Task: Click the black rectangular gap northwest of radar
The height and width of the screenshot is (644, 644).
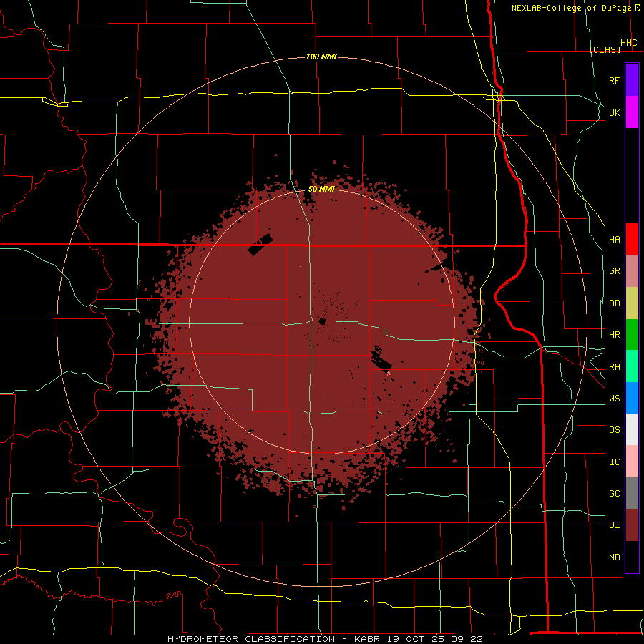Action: pyautogui.click(x=260, y=245)
